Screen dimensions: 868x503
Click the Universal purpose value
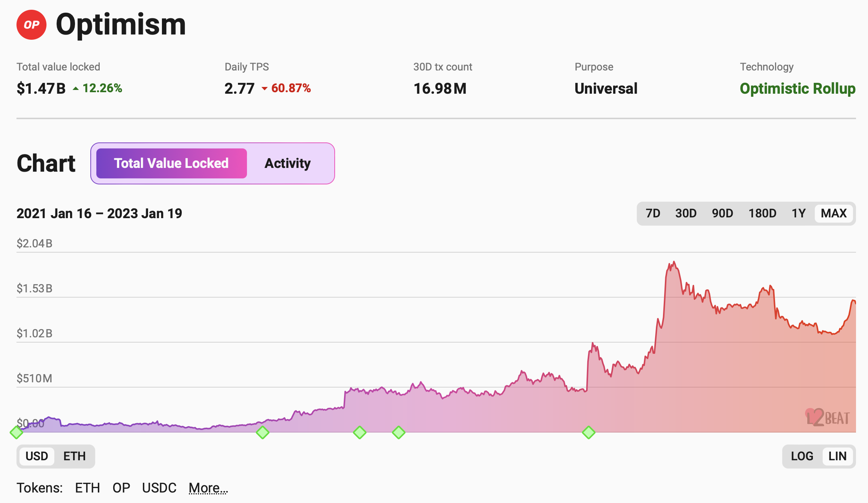(606, 88)
